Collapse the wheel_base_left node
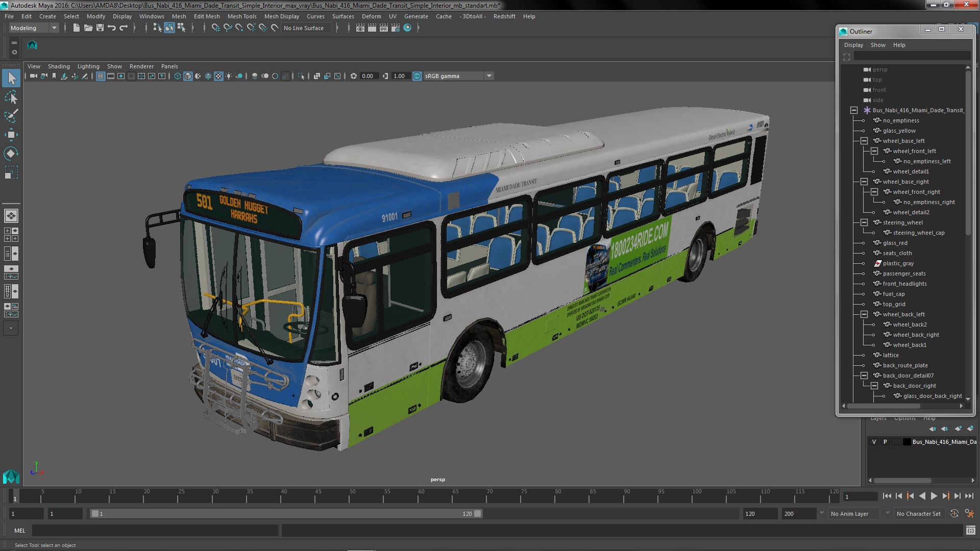 (x=864, y=141)
